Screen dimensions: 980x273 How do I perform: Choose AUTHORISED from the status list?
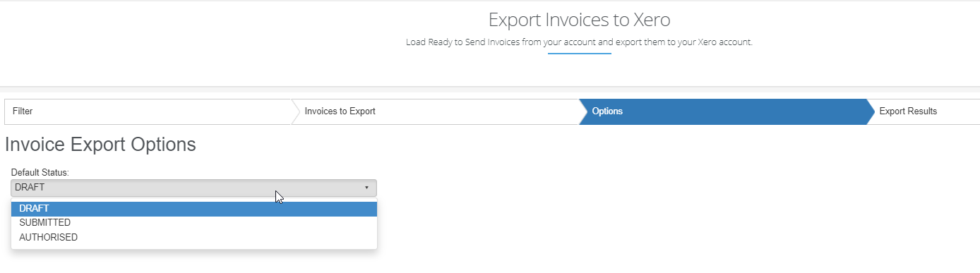coord(194,238)
